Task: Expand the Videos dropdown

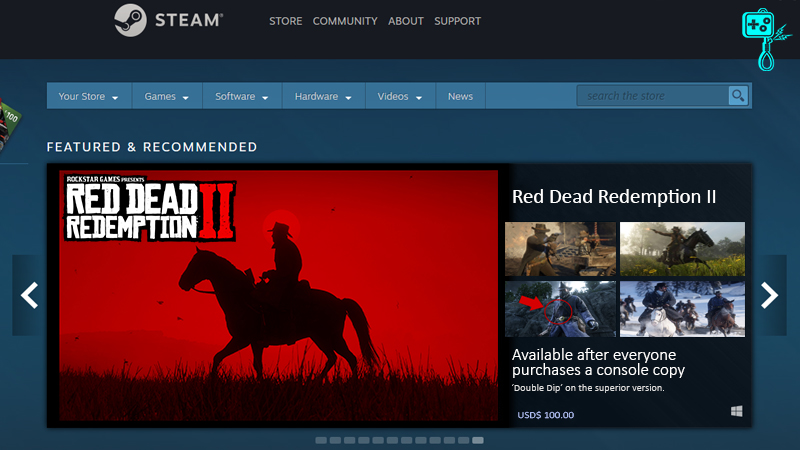Action: 400,96
